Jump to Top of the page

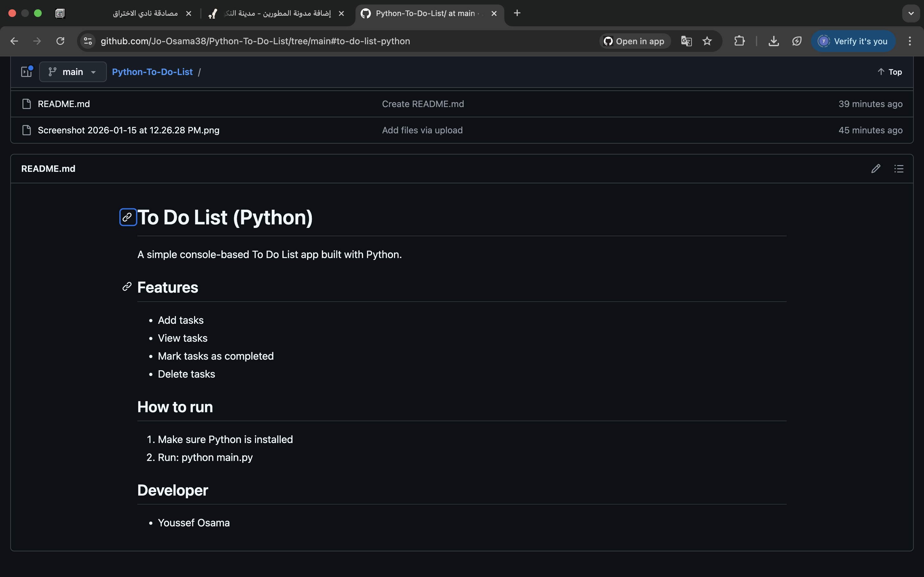889,72
